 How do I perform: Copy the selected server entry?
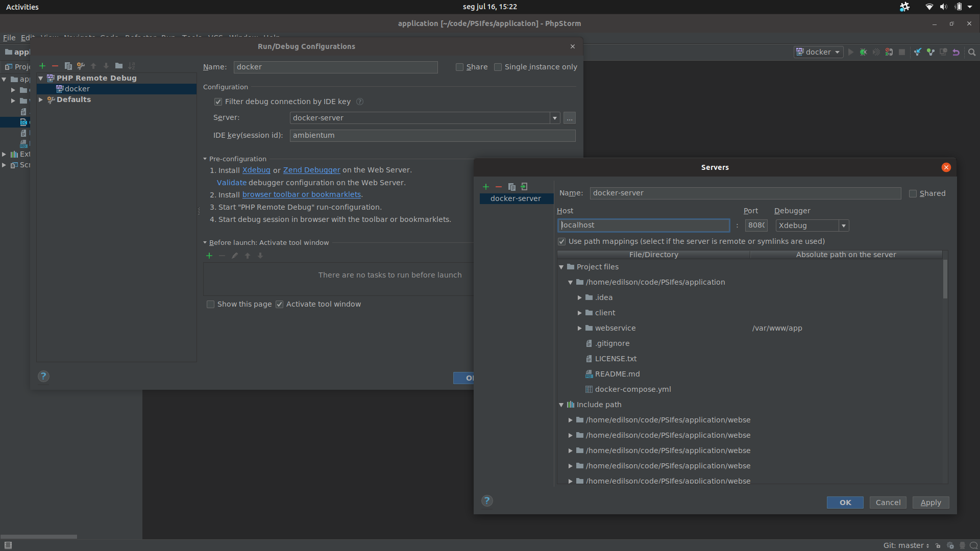tap(511, 187)
